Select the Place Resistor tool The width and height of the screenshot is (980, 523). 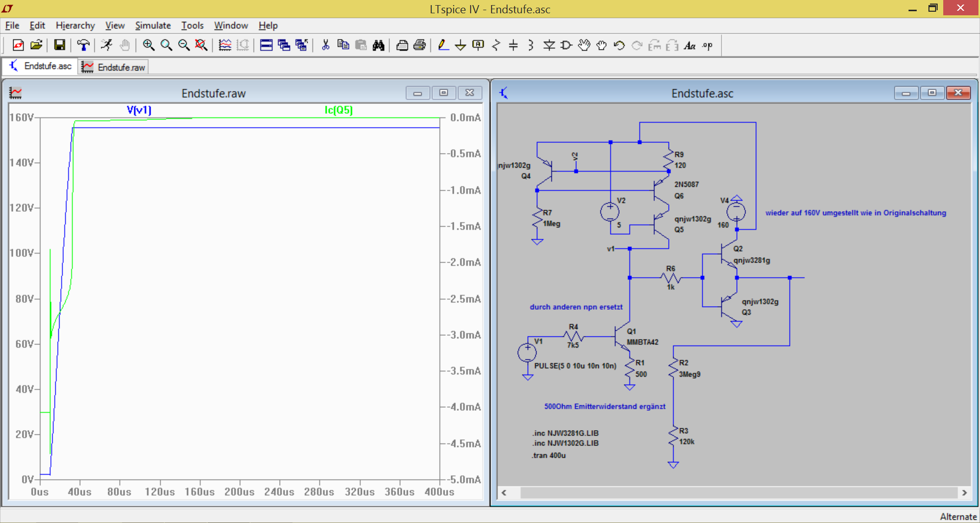coord(496,45)
